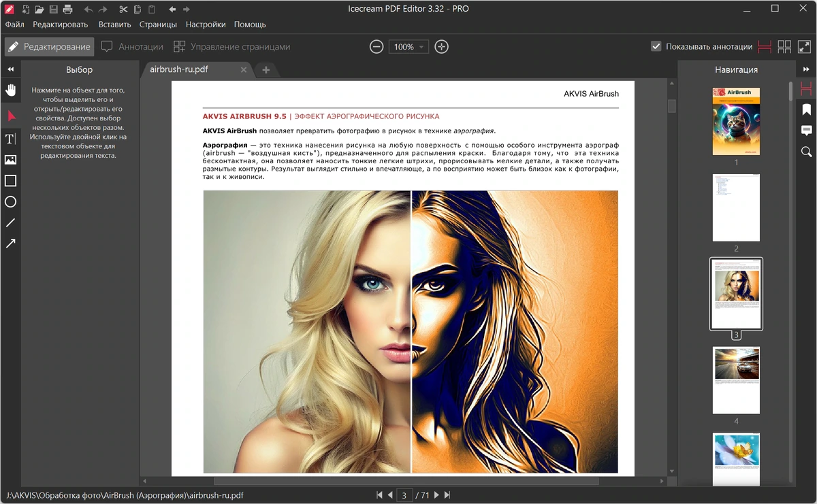Select page 3 thumbnail
Viewport: 817px width, 504px height.
click(x=736, y=294)
